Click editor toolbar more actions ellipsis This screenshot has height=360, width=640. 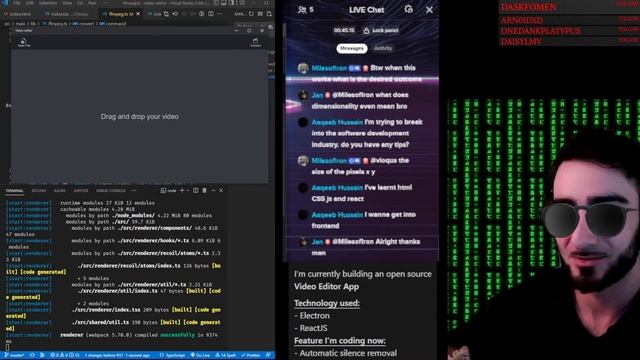[x=220, y=14]
